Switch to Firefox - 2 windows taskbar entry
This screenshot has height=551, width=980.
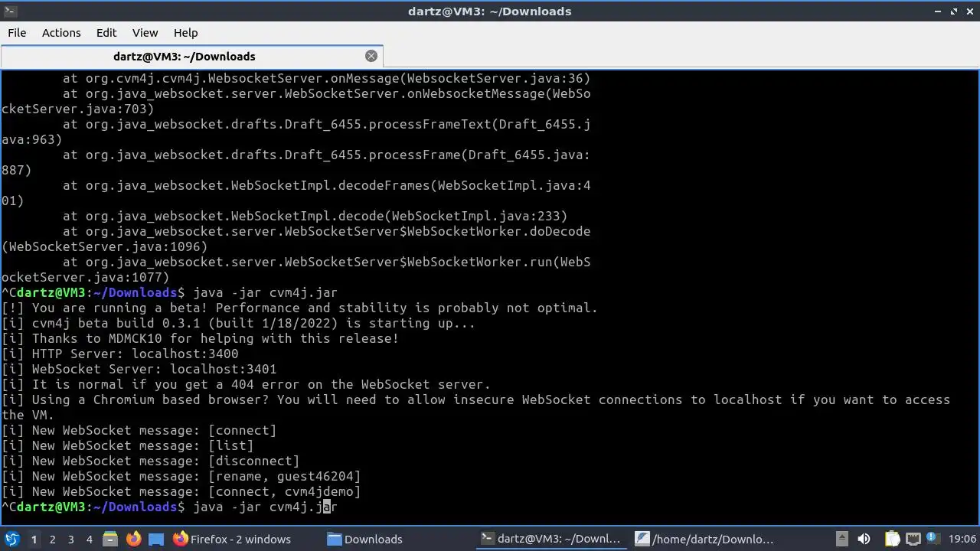pos(233,539)
